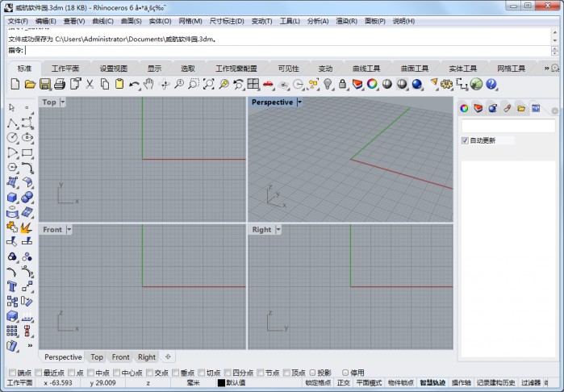
Task: Select the Text object tool
Action: point(12,286)
